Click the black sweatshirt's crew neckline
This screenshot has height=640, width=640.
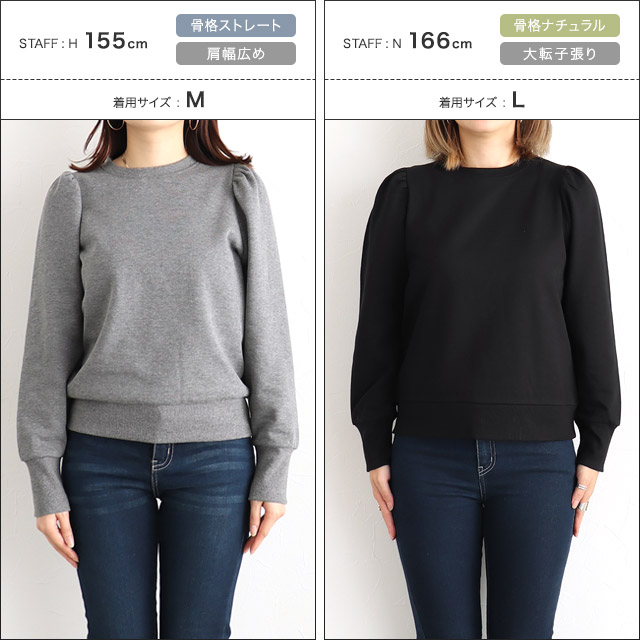tap(482, 165)
